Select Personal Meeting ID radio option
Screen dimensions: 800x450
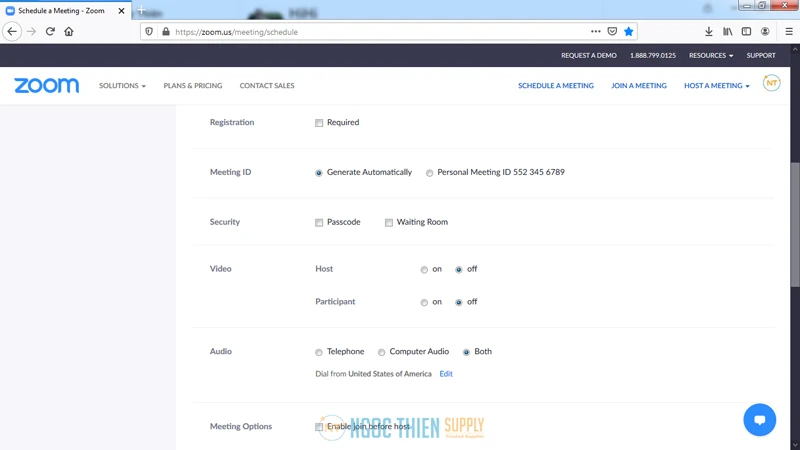pyautogui.click(x=430, y=173)
